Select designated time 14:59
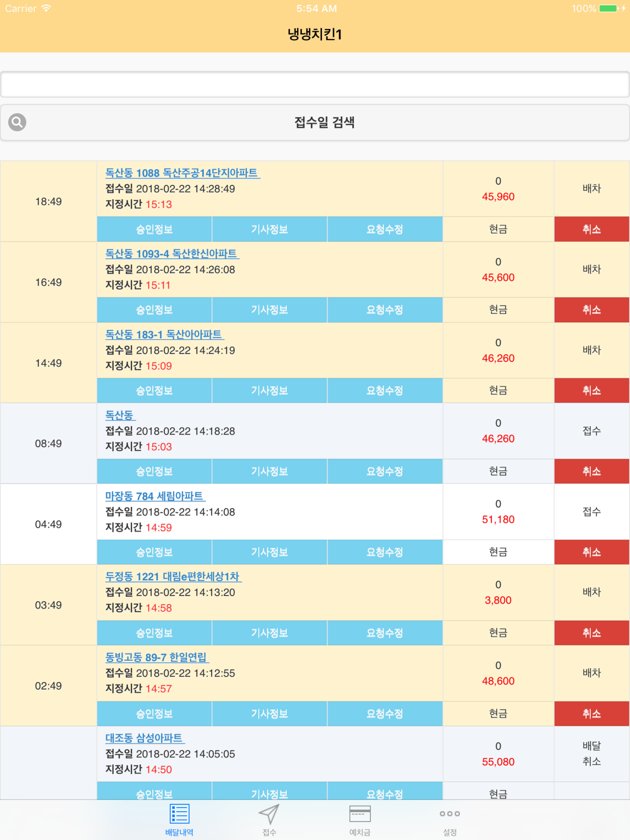This screenshot has width=630, height=840. 159,528
